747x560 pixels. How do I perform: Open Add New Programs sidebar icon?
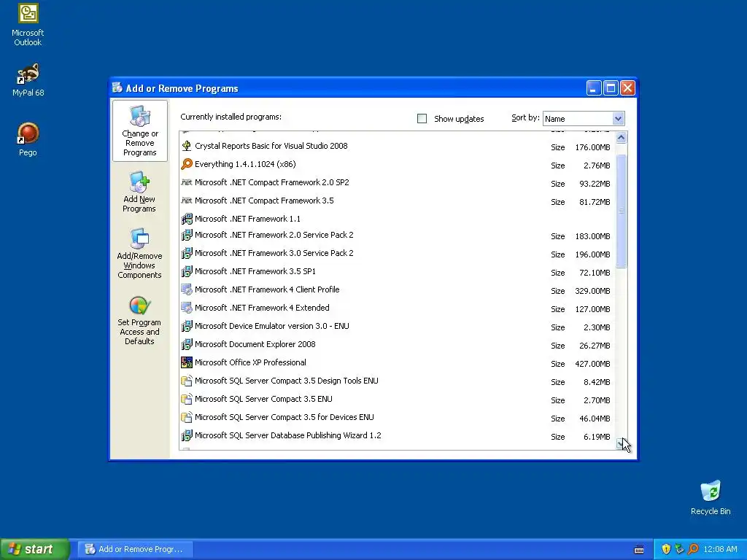point(139,192)
